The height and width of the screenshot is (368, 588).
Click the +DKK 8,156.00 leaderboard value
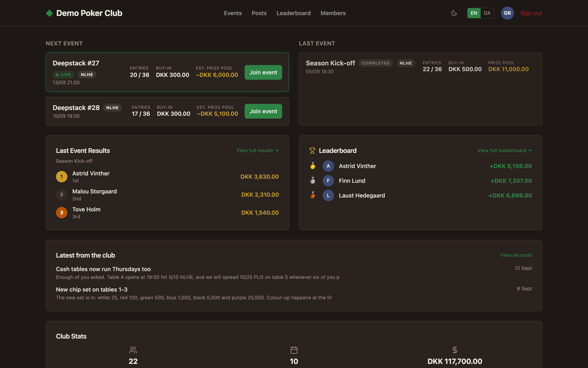(x=511, y=166)
